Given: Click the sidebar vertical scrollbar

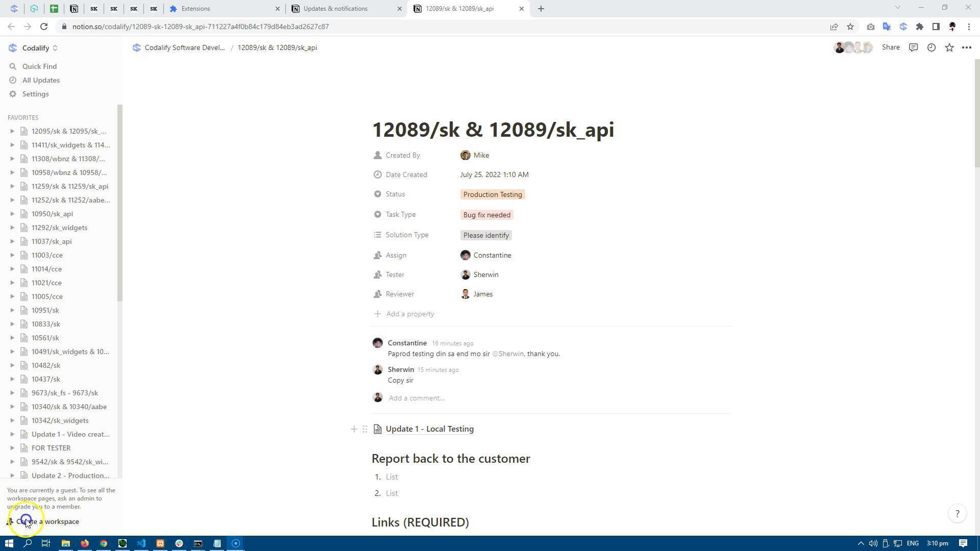Looking at the screenshot, I should (120, 204).
